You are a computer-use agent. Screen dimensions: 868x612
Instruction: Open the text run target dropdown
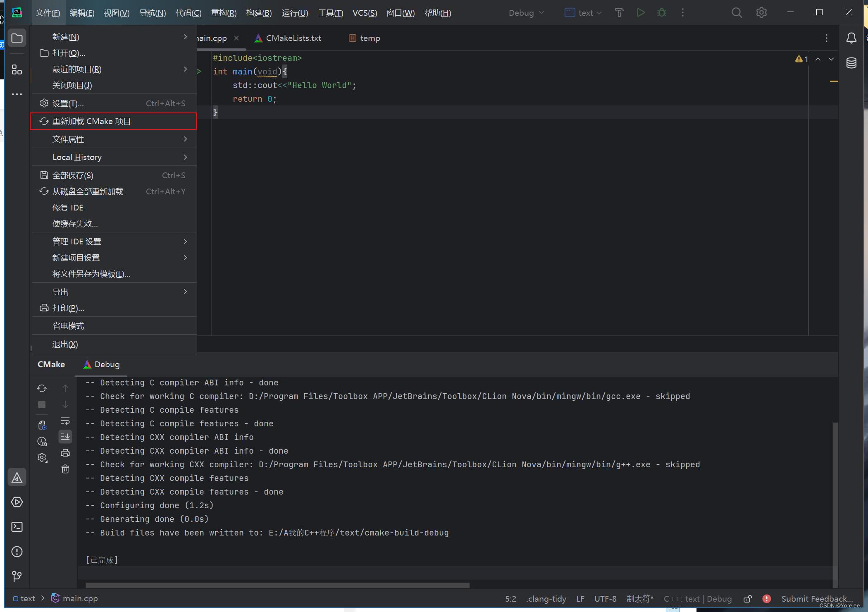point(583,13)
